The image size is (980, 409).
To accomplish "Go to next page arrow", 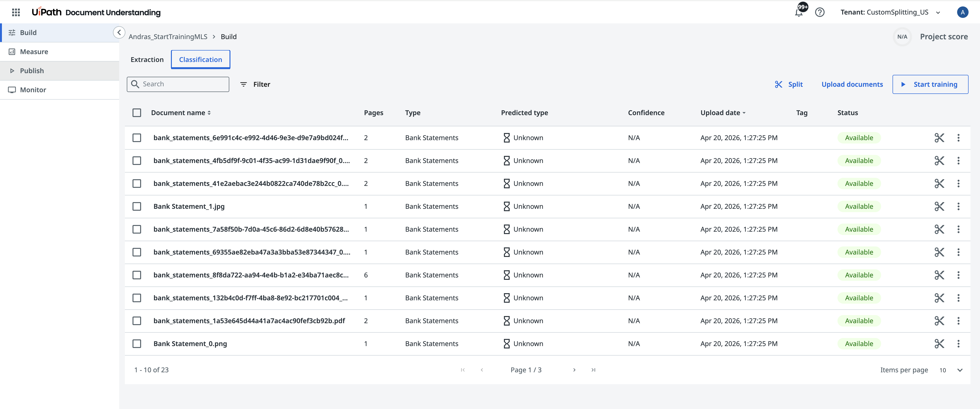I will tap(574, 370).
